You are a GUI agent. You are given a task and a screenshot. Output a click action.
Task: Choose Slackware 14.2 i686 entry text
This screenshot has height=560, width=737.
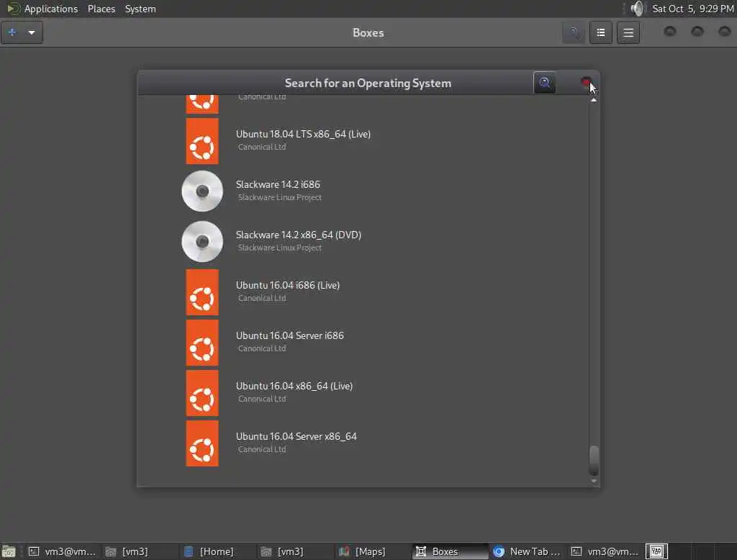(278, 184)
